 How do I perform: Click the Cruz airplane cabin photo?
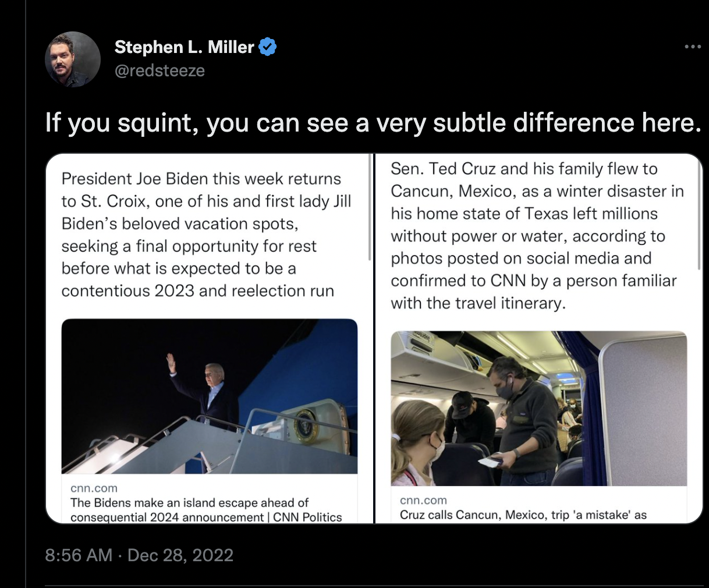point(538,408)
